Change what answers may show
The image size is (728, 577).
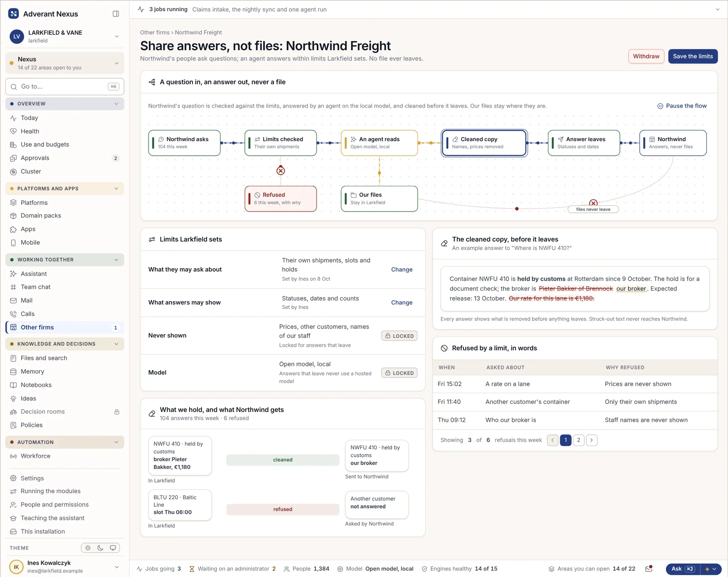pyautogui.click(x=401, y=303)
